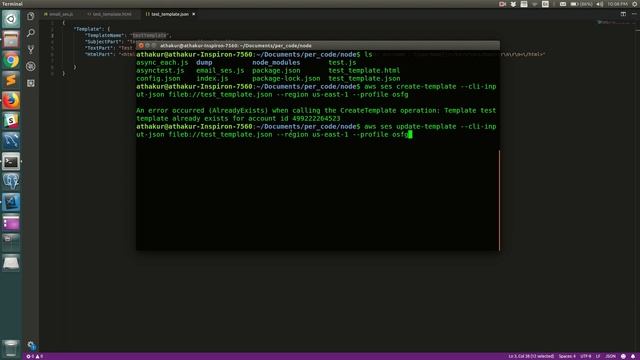Open the battery indicator in top panel
The height and width of the screenshot is (360, 640).
tap(581, 4)
